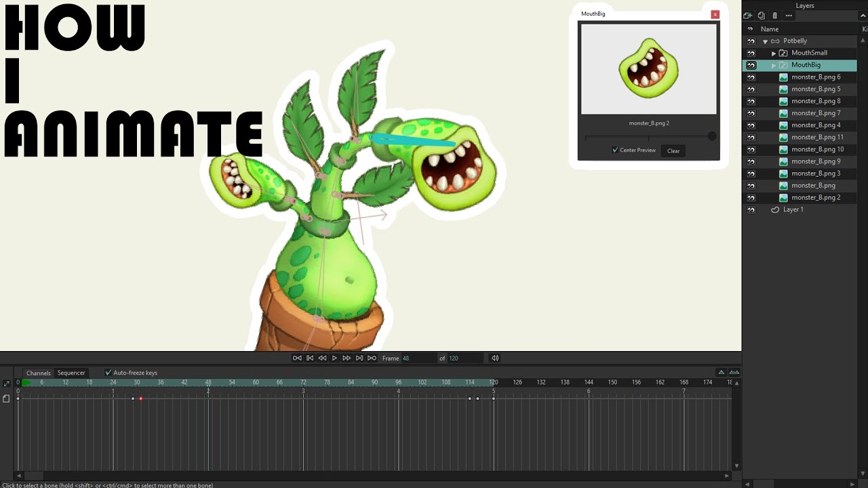
Task: Click the shape icon beside Layer 1
Action: click(775, 209)
